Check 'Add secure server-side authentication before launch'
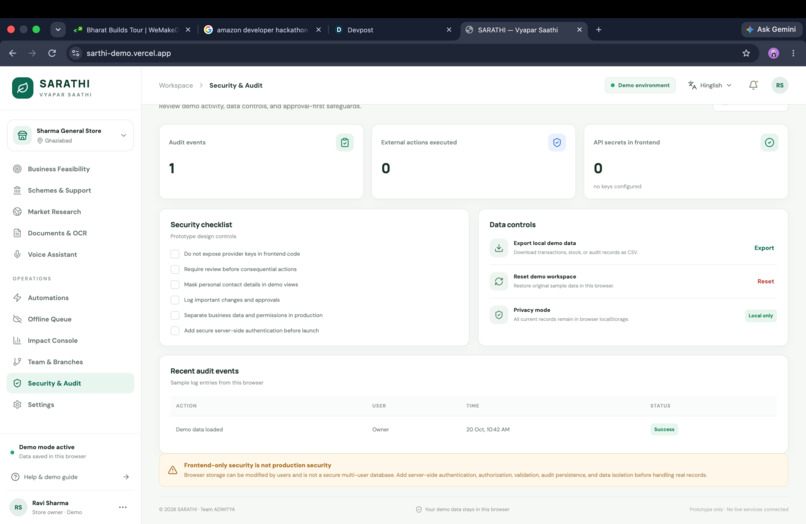Screen dimensions: 806x524 tap(175, 331)
